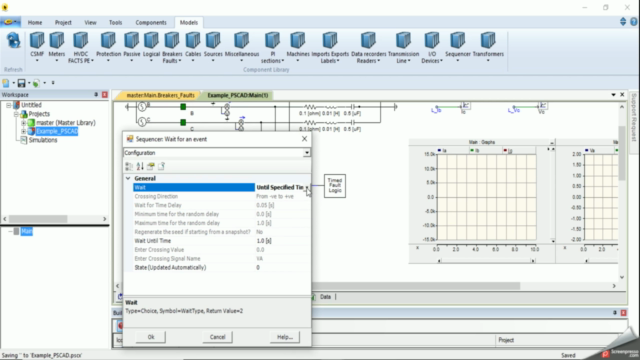Expand the master (Master Library) node

[x=23, y=122]
